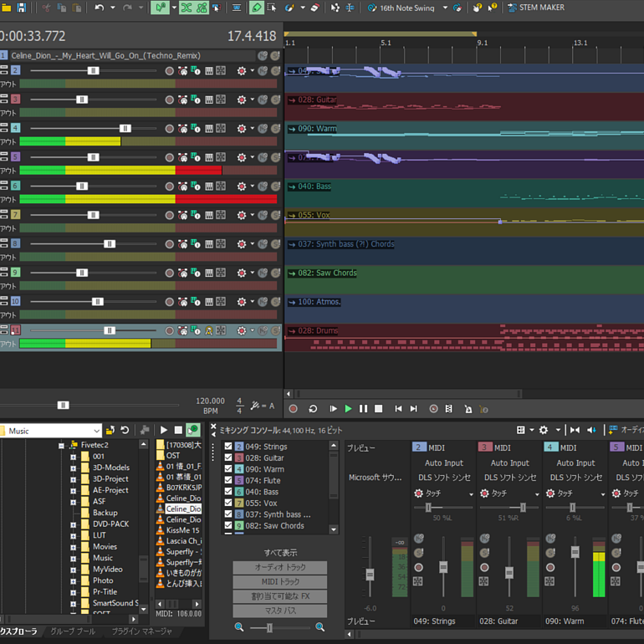Switch to the グループ プール tab
644x644 pixels.
click(73, 631)
